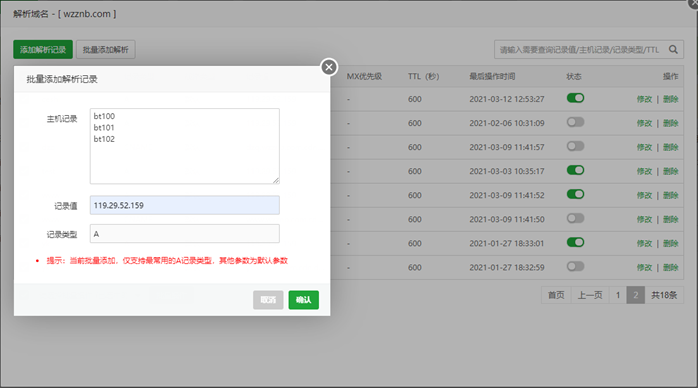Click the 共18条 total count text
The width and height of the screenshot is (698, 388).
(664, 295)
